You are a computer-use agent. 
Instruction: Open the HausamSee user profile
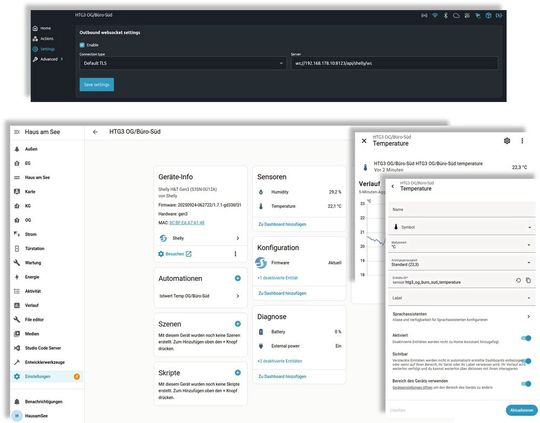[x=46, y=416]
